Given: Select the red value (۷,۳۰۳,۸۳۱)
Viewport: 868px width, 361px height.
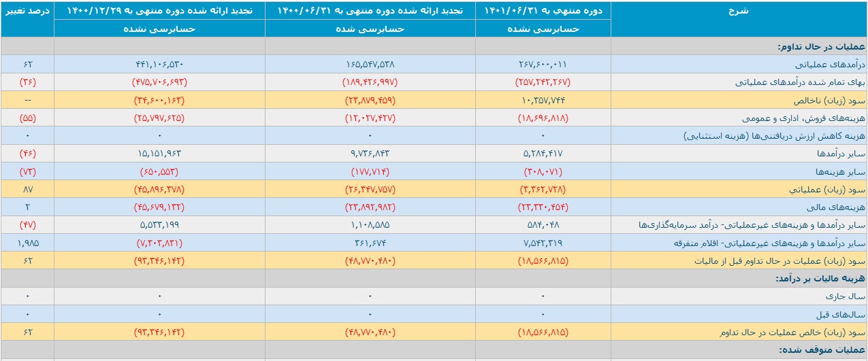Looking at the screenshot, I should pyautogui.click(x=159, y=242).
